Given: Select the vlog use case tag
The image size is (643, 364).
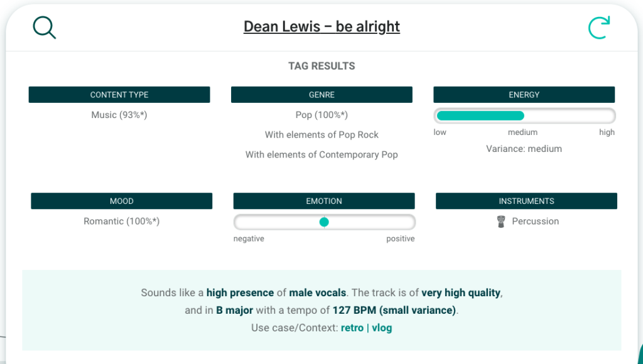Looking at the screenshot, I should [x=382, y=328].
